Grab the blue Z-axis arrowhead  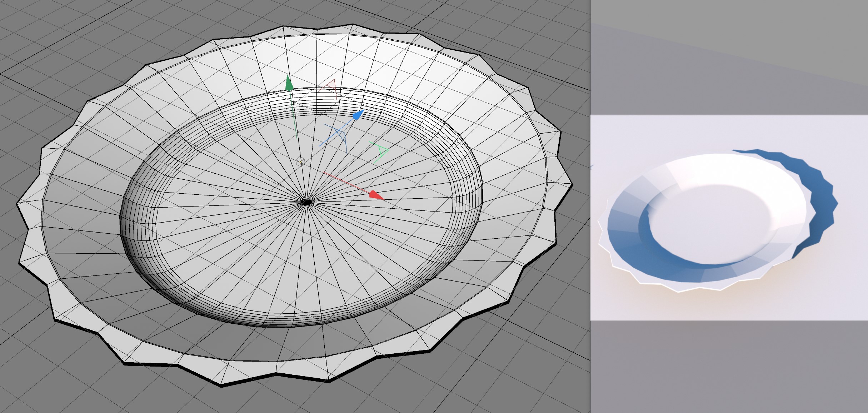358,115
